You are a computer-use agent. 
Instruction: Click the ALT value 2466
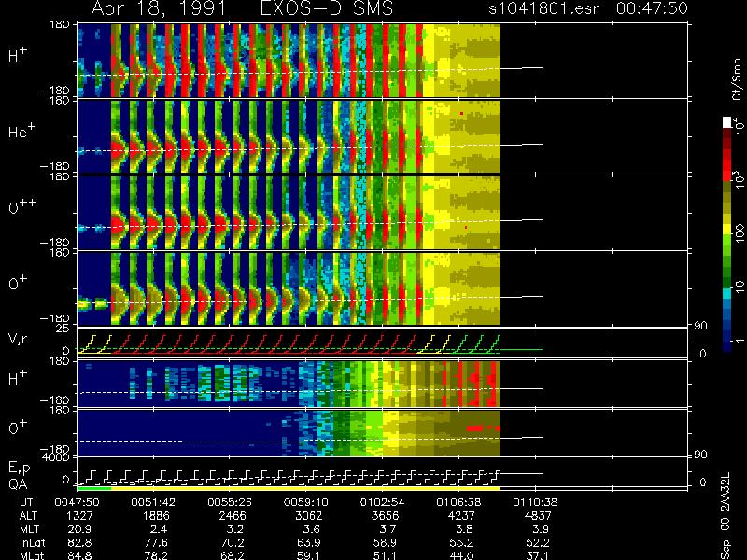pos(233,516)
